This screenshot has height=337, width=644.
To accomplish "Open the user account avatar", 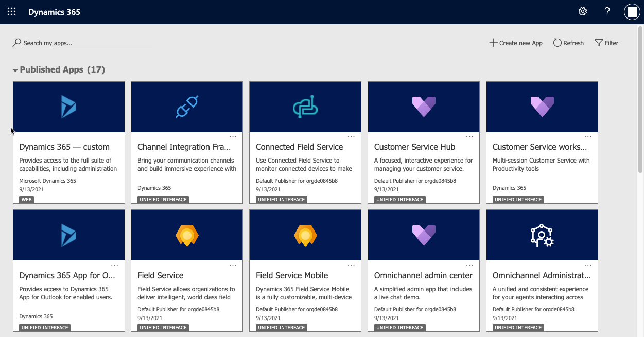I will pyautogui.click(x=632, y=12).
